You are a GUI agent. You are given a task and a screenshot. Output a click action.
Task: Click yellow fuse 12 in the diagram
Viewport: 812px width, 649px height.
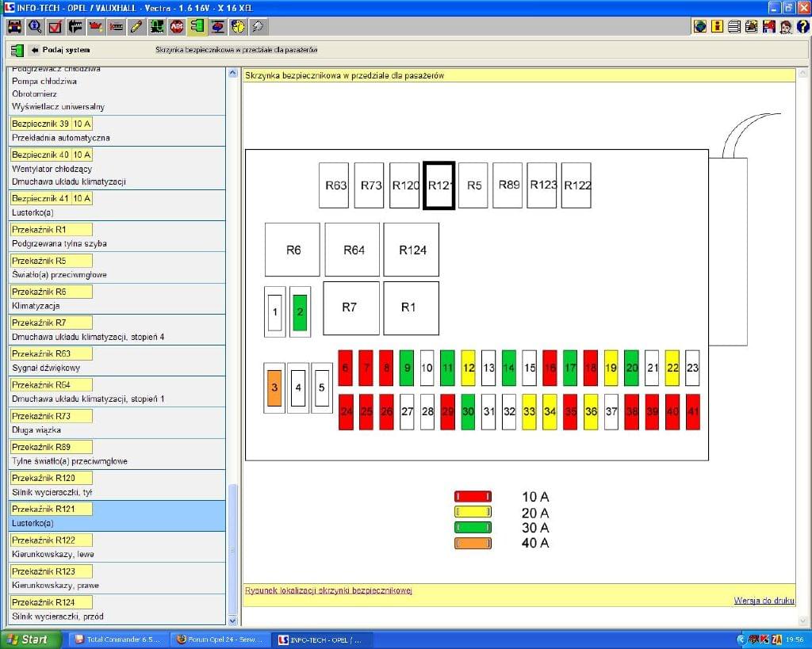tap(468, 368)
